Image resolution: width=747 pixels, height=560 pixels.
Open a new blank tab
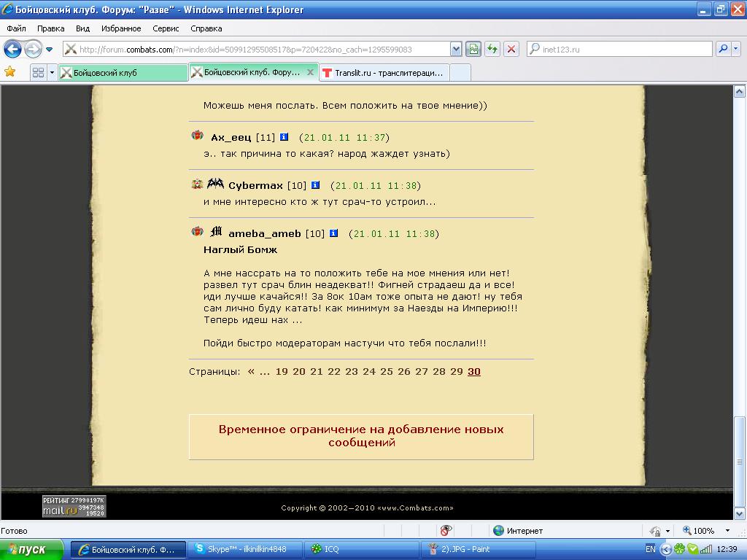coord(460,72)
